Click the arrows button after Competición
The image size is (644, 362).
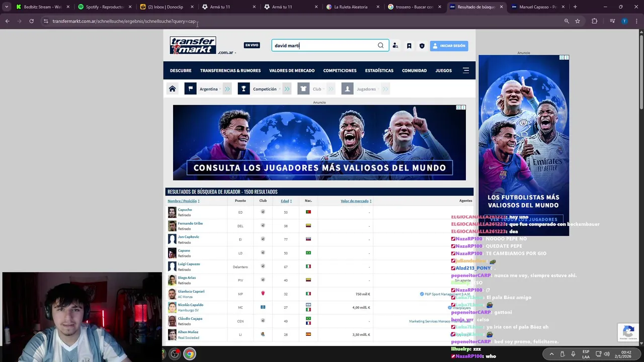tap(287, 89)
